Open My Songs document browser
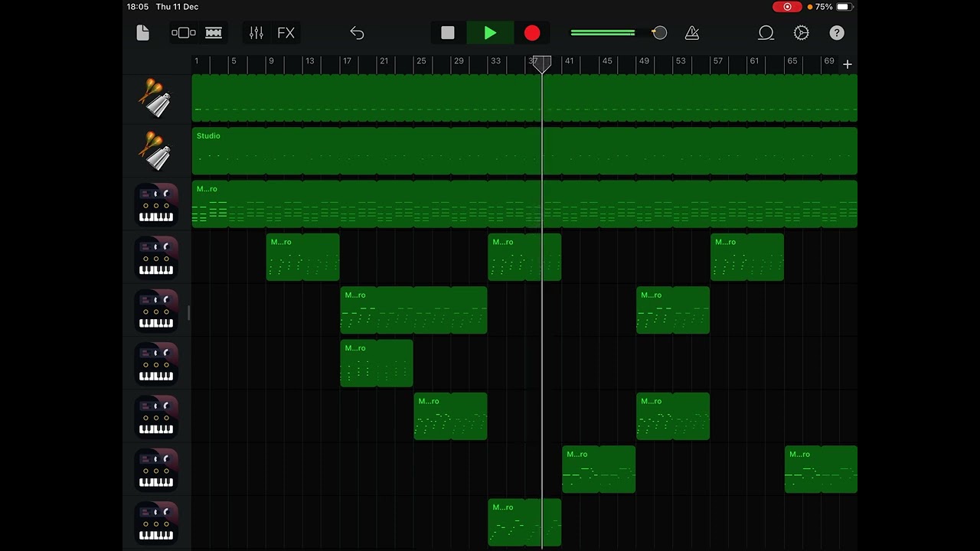Screen dimensions: 980x551 (142, 33)
